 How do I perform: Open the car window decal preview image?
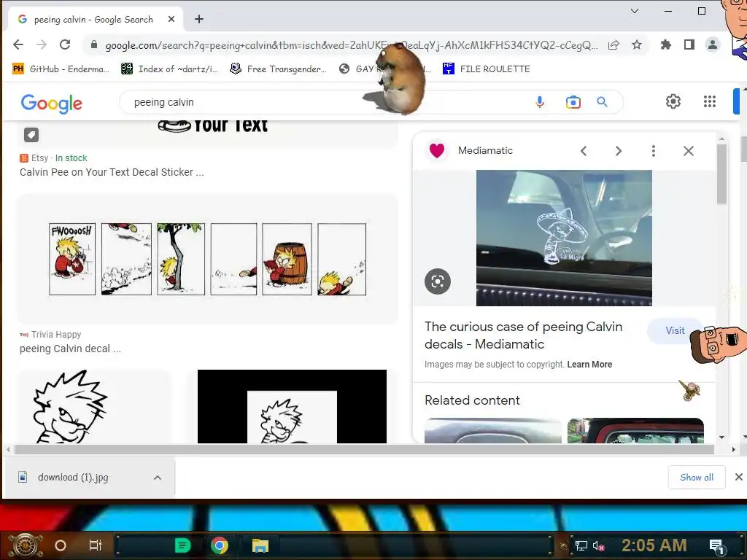564,238
